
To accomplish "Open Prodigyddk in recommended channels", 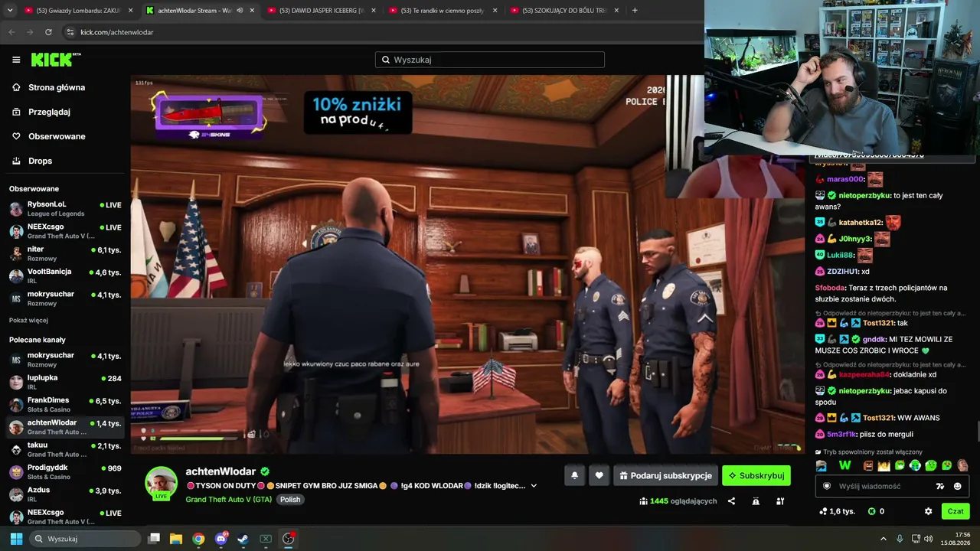I will (x=65, y=471).
